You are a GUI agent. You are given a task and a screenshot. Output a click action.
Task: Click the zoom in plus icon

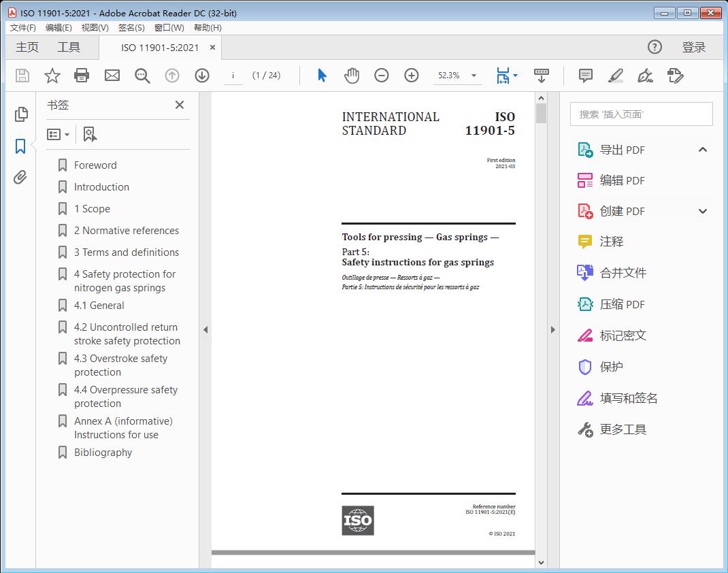412,76
